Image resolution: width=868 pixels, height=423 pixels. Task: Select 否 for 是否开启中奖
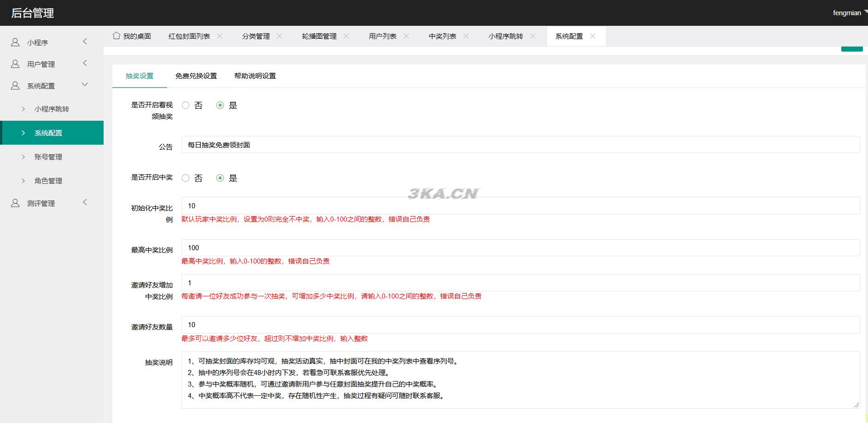click(x=186, y=178)
